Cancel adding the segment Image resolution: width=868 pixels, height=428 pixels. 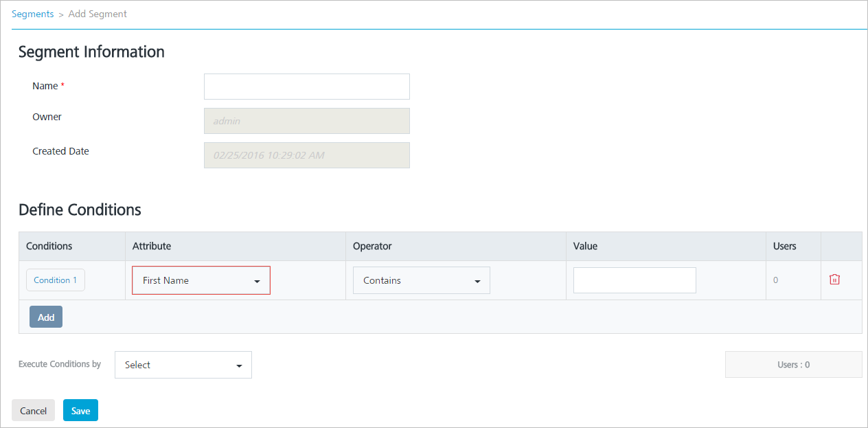(33, 411)
